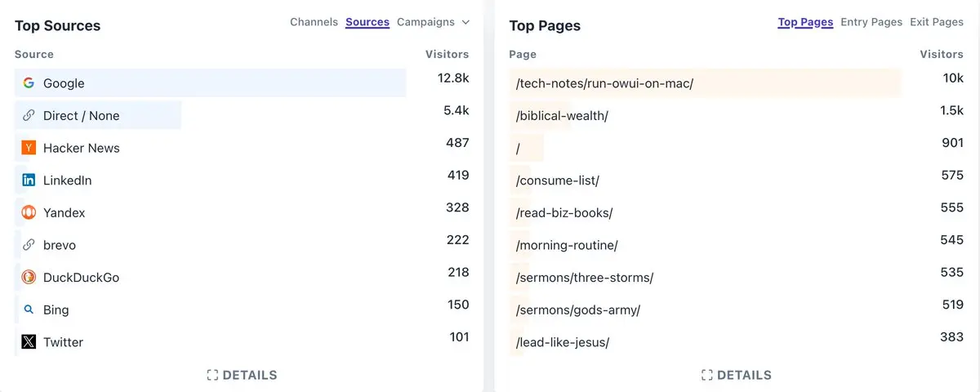Click the DuckDuckGo source icon
Viewport: 980px width, 392px height.
pos(29,278)
